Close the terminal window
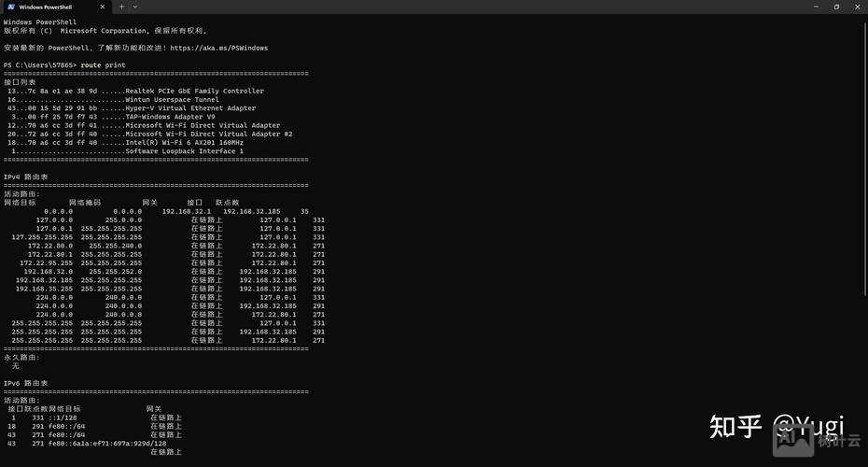Image resolution: width=868 pixels, height=467 pixels. pos(858,7)
